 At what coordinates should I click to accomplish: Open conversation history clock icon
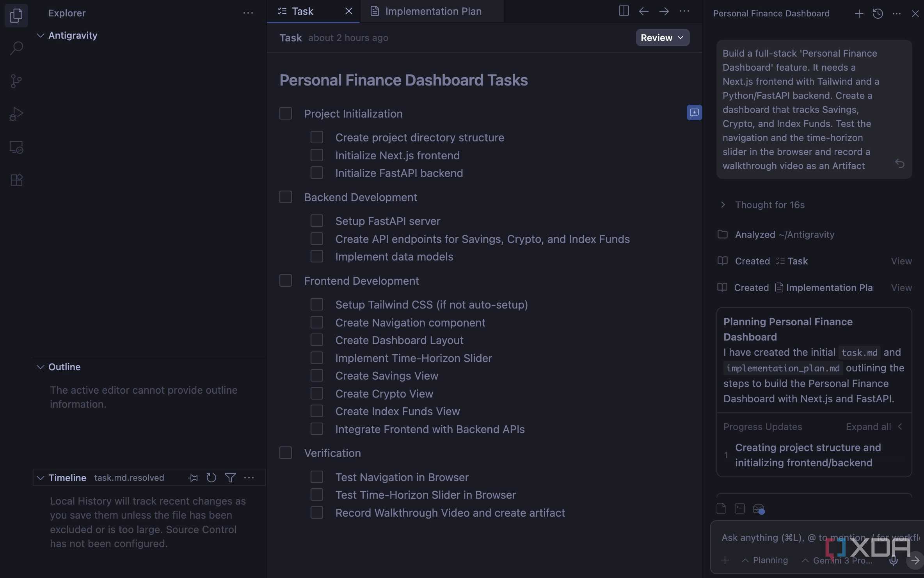tap(878, 14)
